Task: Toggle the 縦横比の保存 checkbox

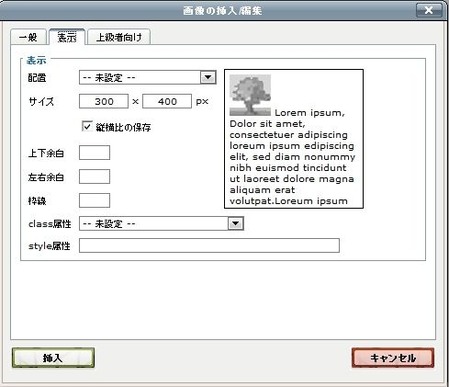Action: click(x=87, y=126)
